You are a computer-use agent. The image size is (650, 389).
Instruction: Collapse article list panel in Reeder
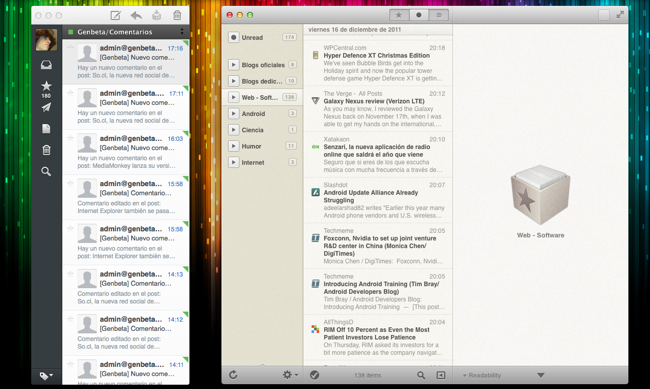[441, 375]
